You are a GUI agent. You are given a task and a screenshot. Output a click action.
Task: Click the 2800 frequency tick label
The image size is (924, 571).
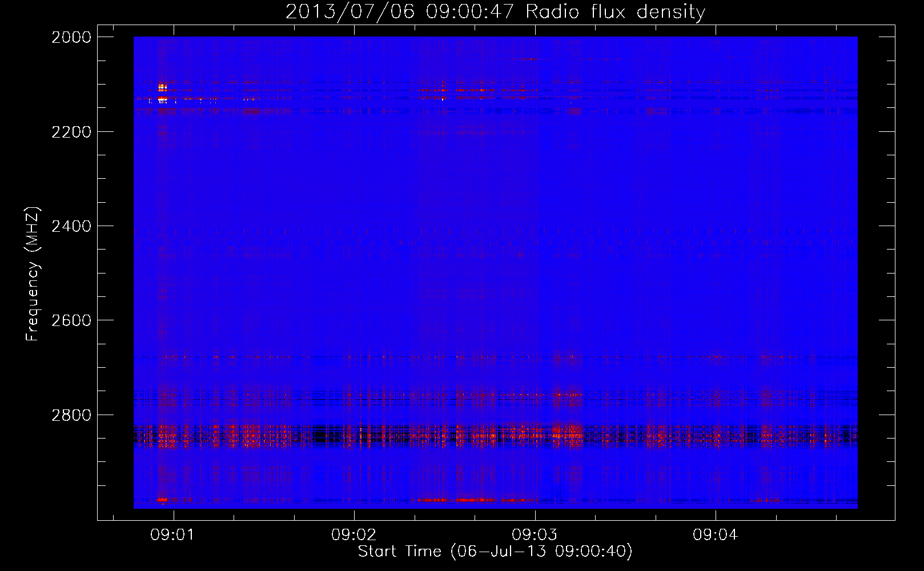click(71, 415)
